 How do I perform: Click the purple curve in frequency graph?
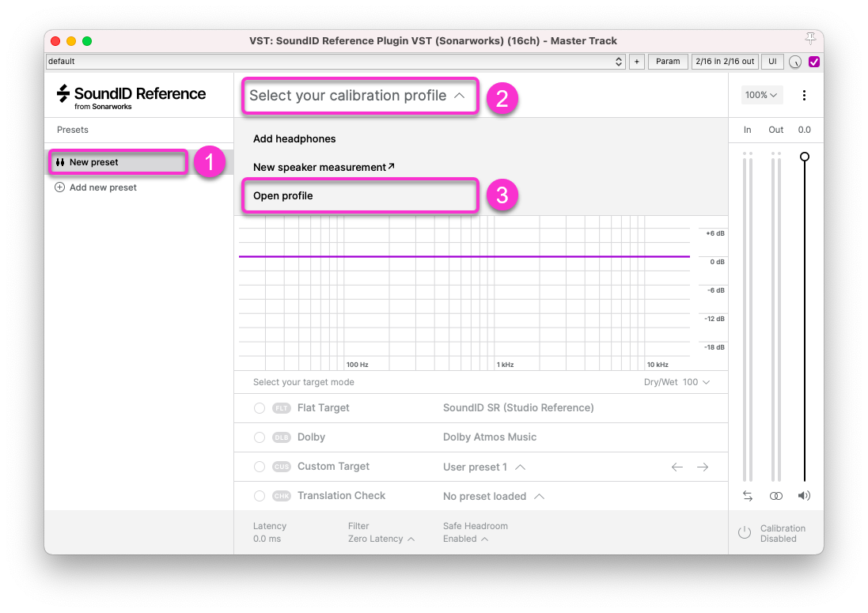click(x=464, y=257)
